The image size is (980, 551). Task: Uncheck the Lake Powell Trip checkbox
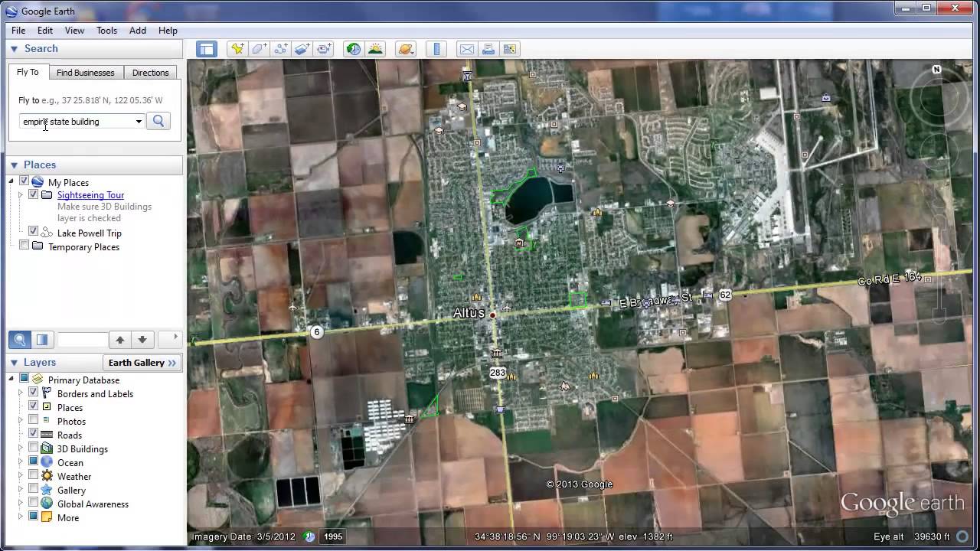tap(33, 231)
